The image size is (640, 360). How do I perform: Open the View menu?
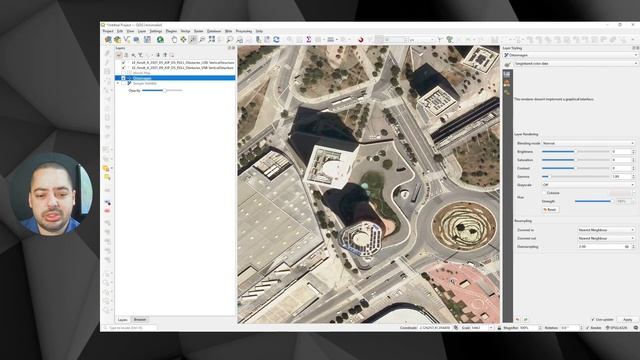[130, 31]
